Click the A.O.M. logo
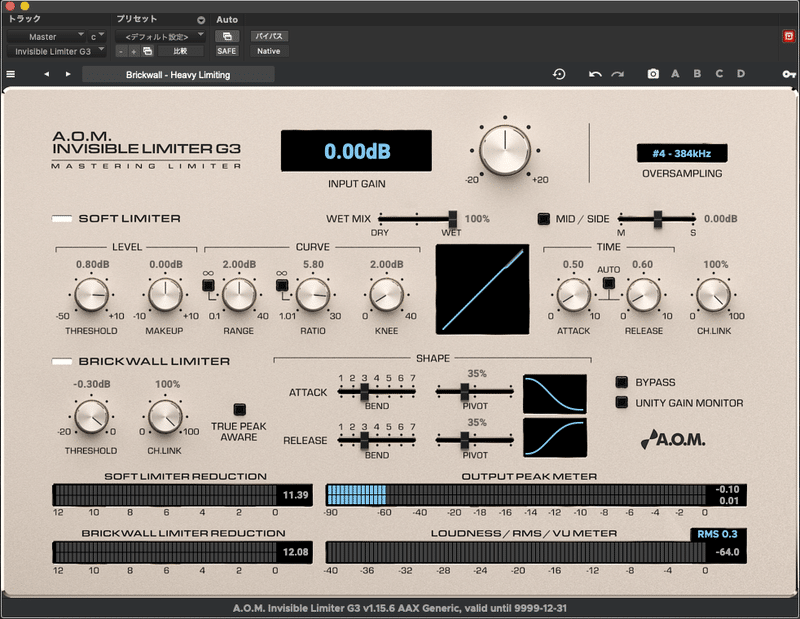The width and height of the screenshot is (800, 619). (673, 439)
